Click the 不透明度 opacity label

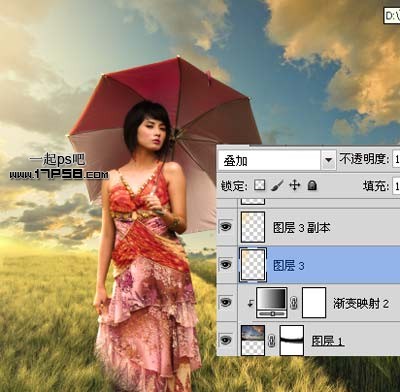click(x=364, y=159)
